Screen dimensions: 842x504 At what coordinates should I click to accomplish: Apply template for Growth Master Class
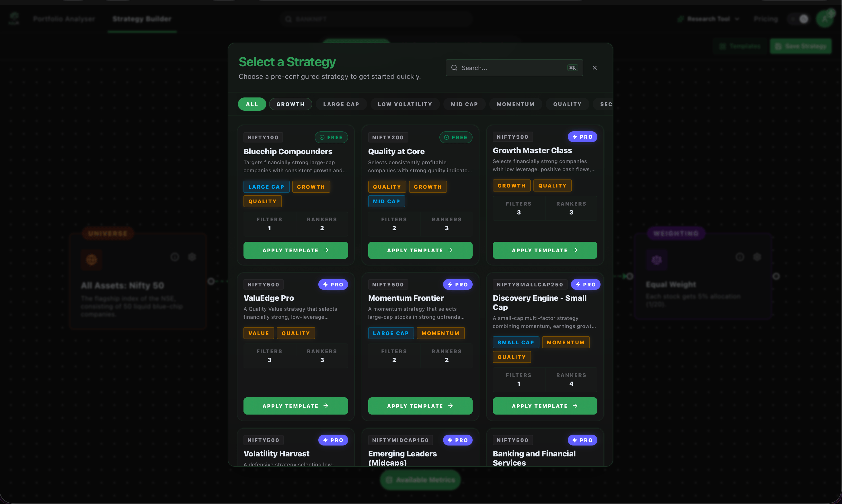click(545, 250)
